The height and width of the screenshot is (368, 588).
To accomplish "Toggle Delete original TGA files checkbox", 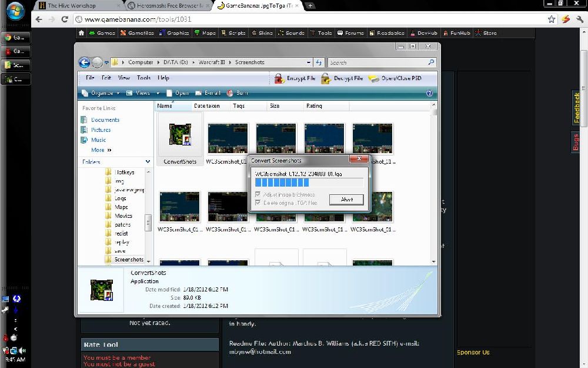I will click(258, 203).
